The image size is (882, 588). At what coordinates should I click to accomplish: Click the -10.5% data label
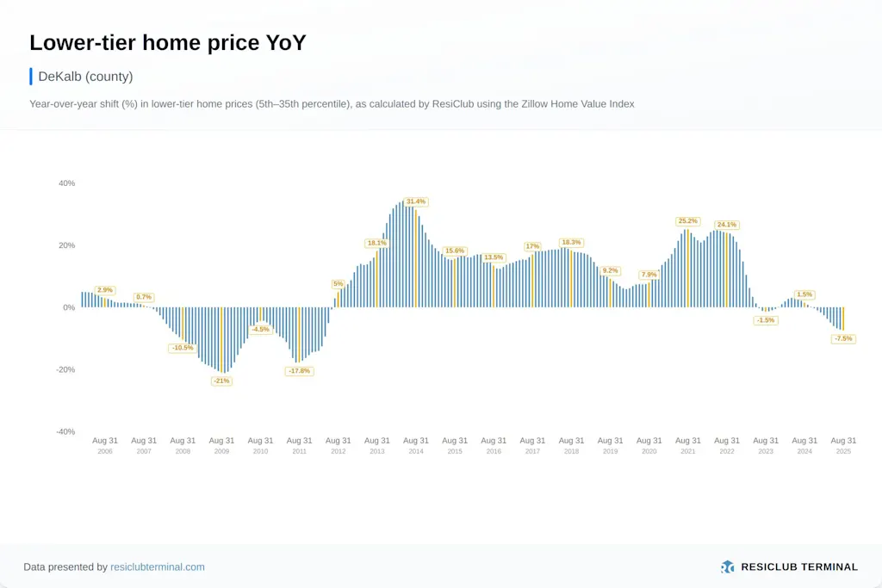tap(183, 348)
